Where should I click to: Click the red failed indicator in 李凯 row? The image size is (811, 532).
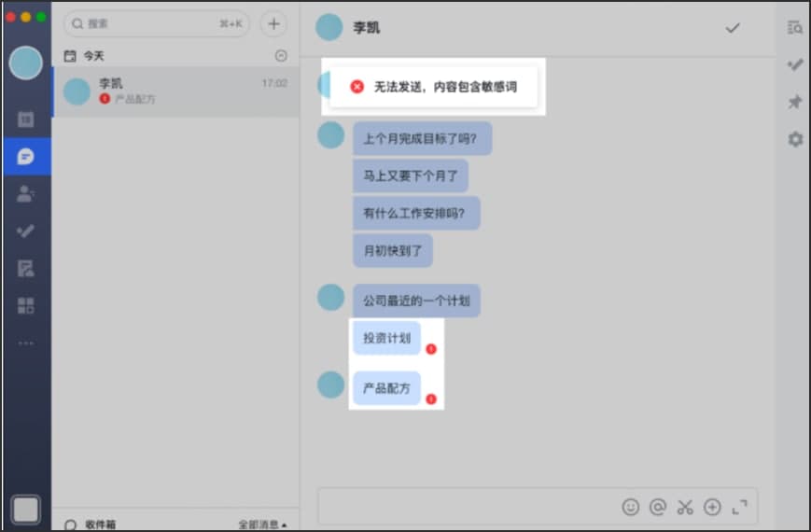click(105, 98)
